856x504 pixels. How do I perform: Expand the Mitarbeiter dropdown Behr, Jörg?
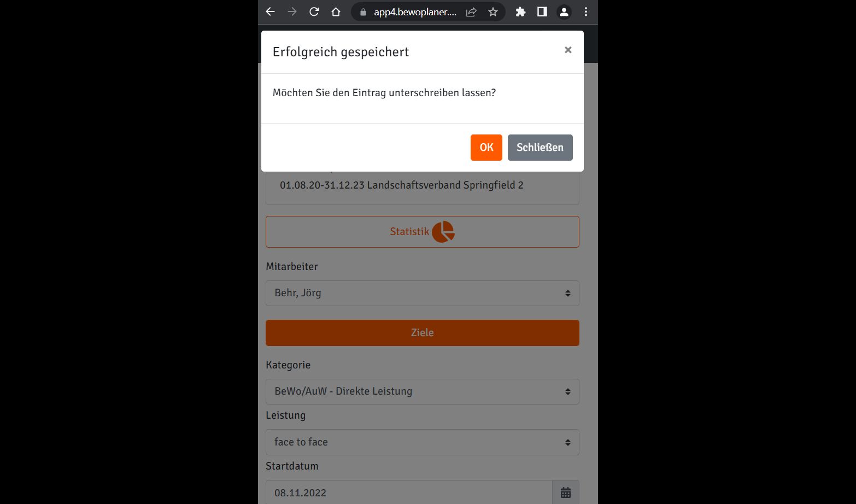[x=423, y=293]
